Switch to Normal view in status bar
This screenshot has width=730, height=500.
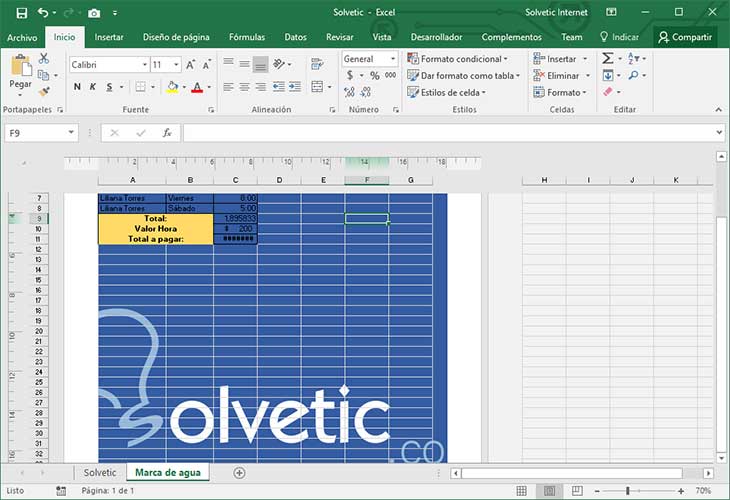(x=521, y=491)
